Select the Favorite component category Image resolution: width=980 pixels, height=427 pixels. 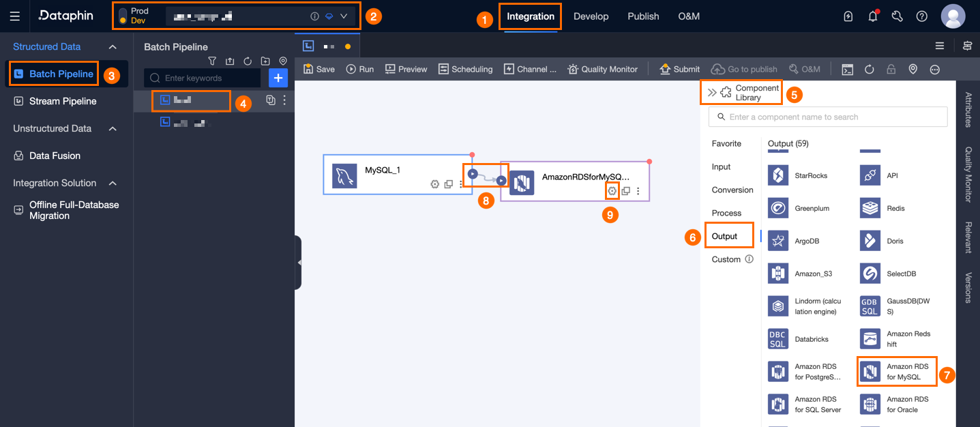coord(726,143)
